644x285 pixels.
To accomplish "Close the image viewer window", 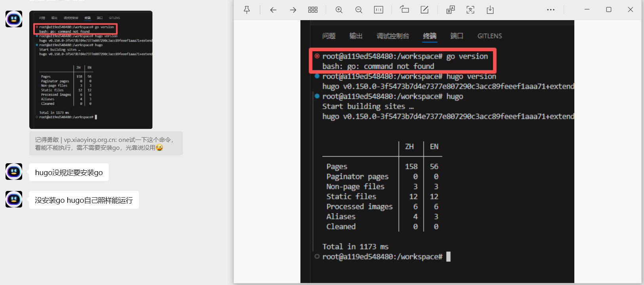I will 630,9.
